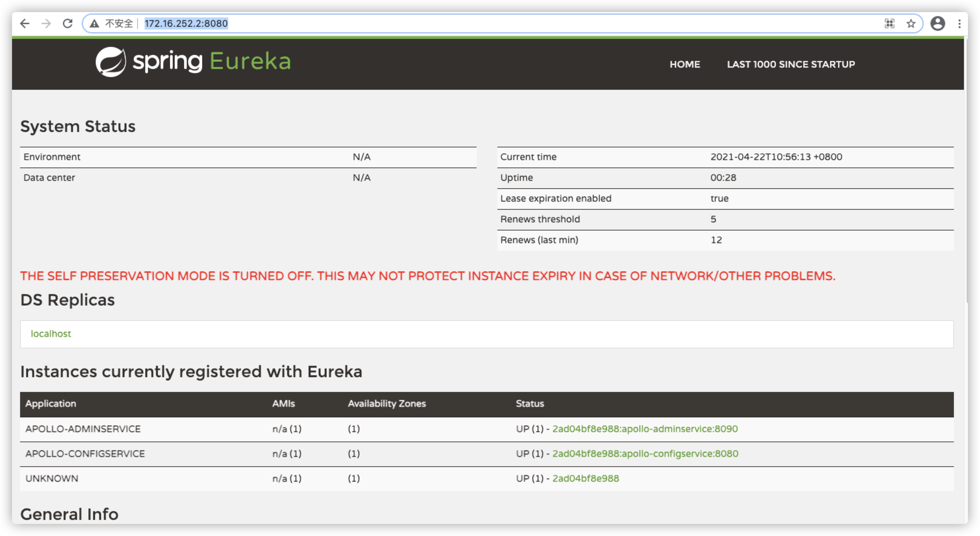
Task: Click the Data center label
Action: [49, 178]
